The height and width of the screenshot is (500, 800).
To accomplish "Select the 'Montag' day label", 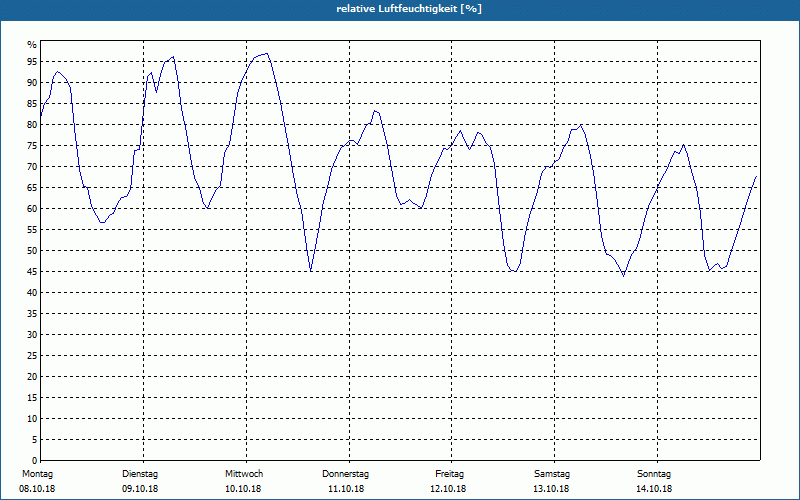I will (37, 474).
